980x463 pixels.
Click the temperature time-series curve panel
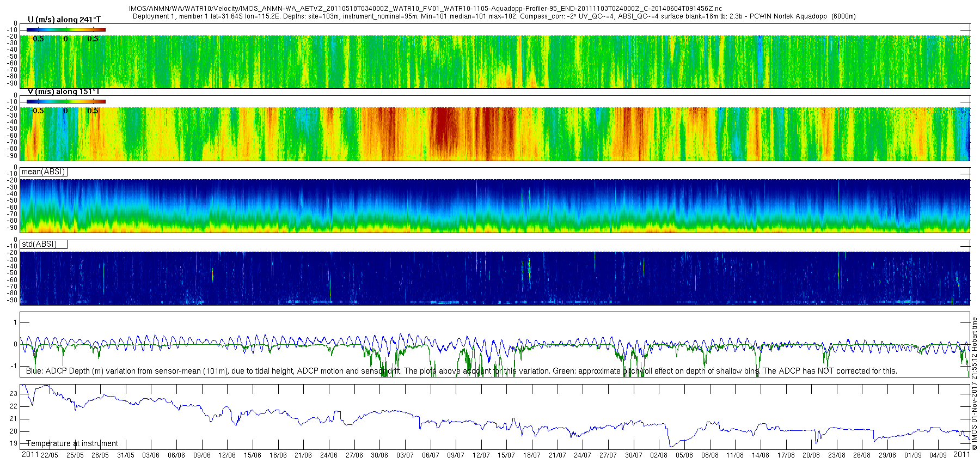click(x=495, y=417)
